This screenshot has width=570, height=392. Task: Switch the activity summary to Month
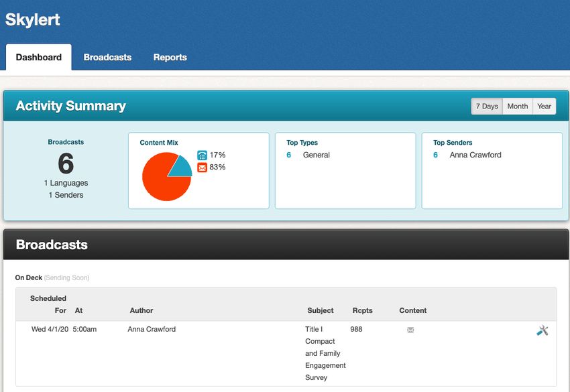point(518,106)
